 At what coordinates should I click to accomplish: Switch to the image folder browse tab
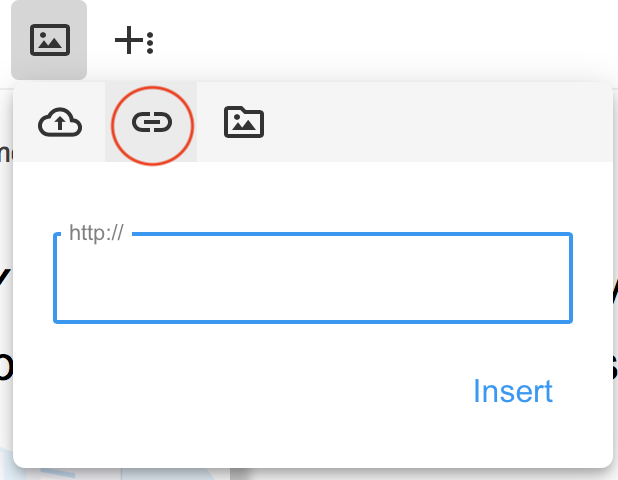point(244,122)
